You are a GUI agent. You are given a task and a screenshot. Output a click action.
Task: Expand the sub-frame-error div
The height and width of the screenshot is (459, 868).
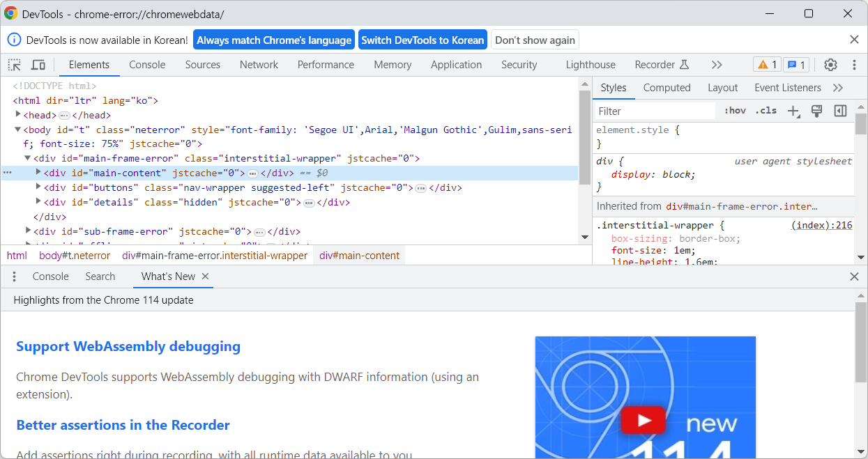(29, 231)
